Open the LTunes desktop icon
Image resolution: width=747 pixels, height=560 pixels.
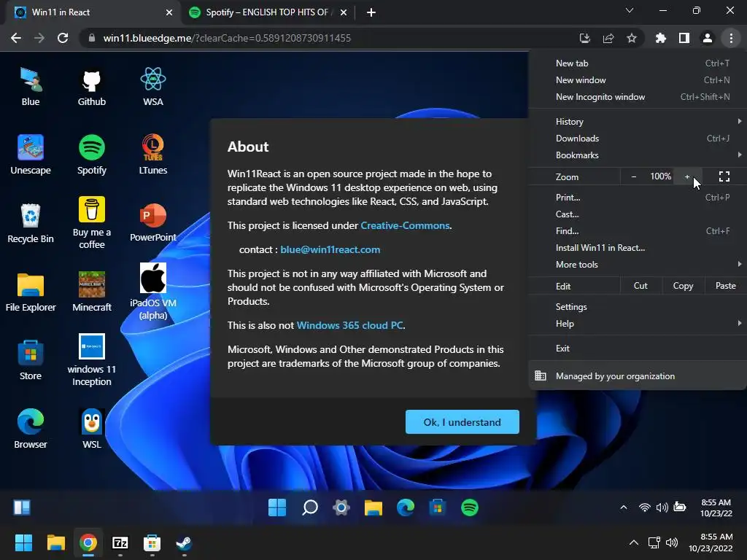pos(153,155)
